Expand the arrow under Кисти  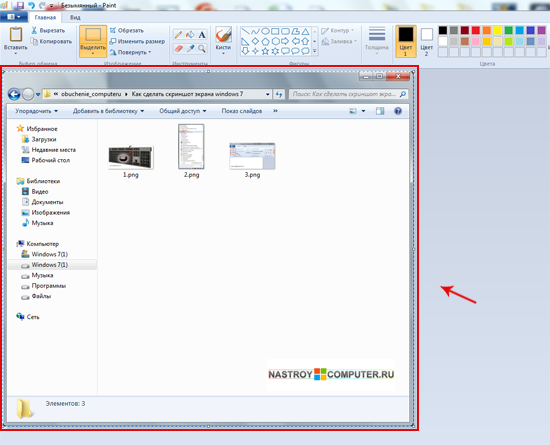click(223, 54)
